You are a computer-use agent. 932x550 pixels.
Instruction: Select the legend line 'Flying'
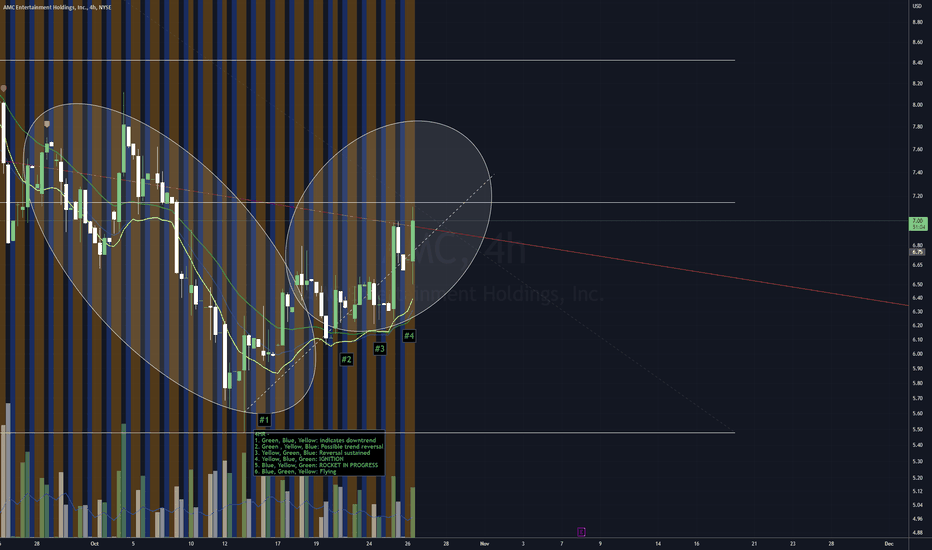(x=295, y=472)
